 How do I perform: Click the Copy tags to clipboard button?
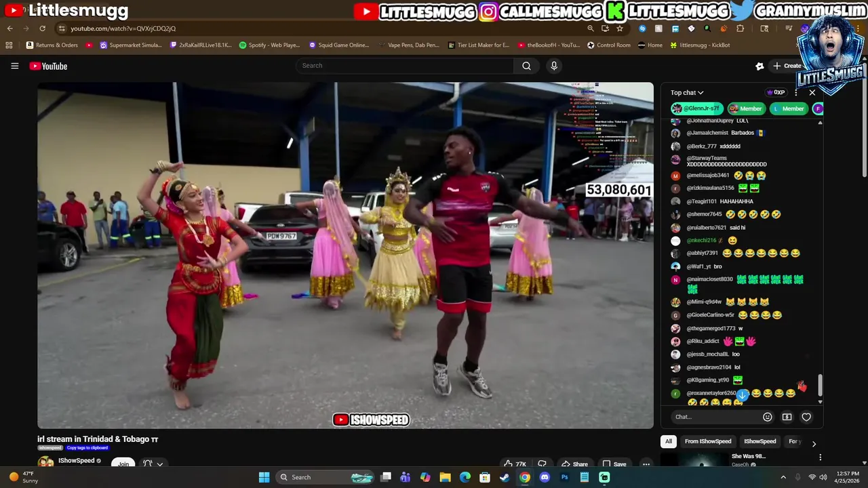[87, 448]
